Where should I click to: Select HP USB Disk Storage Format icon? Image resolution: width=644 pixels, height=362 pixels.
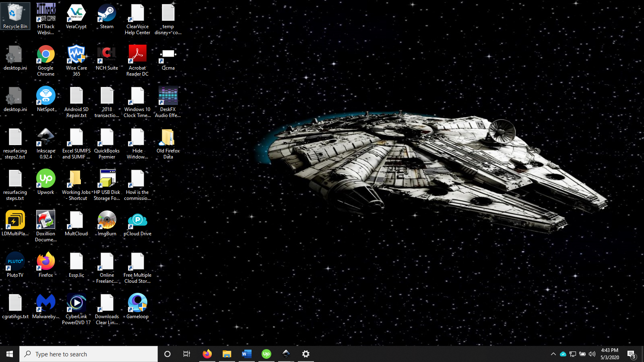(x=107, y=185)
